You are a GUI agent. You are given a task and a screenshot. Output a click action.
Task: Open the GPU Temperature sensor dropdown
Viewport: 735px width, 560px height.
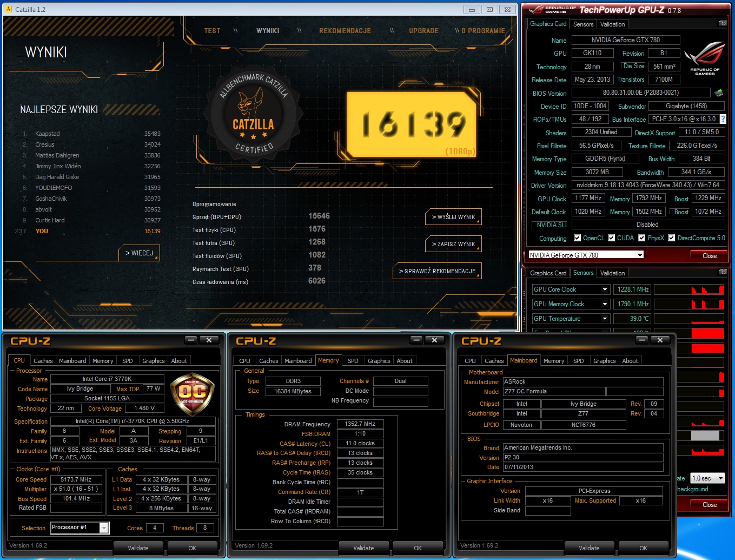[x=605, y=319]
